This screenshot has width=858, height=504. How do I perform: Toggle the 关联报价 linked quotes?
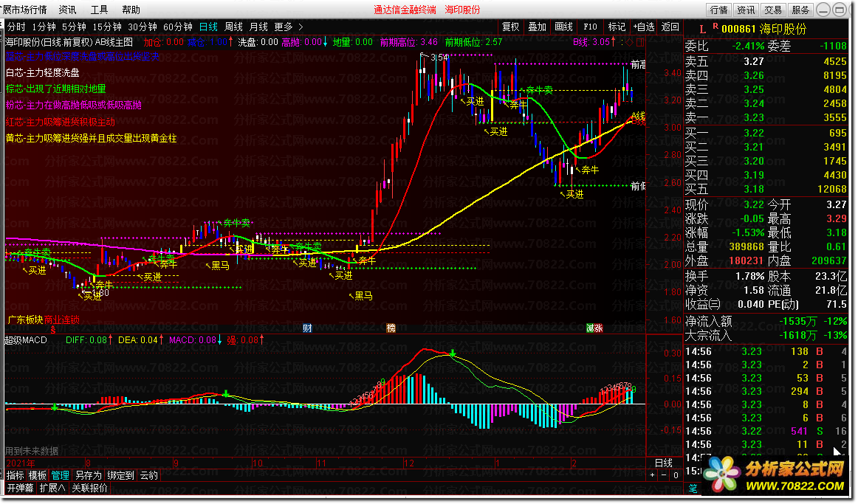(x=90, y=488)
